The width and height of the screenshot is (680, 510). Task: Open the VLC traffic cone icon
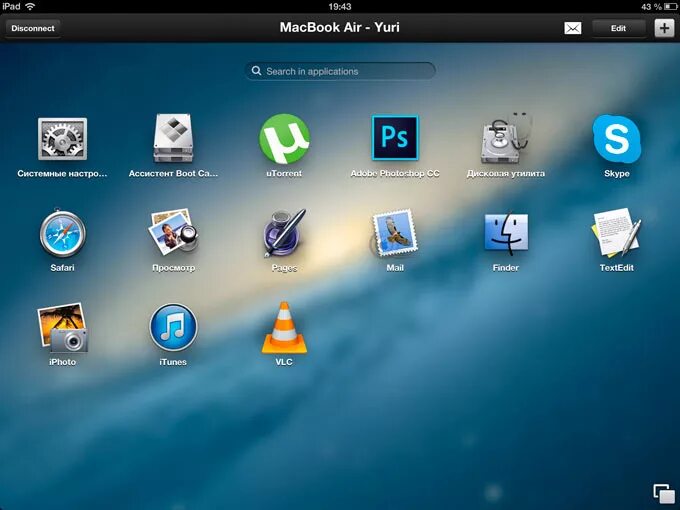pos(284,328)
